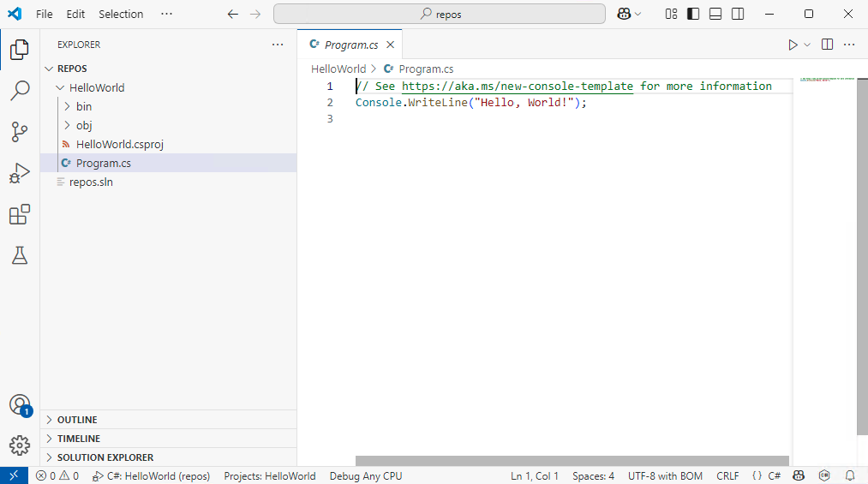Change the CRLF line ending

(727, 475)
